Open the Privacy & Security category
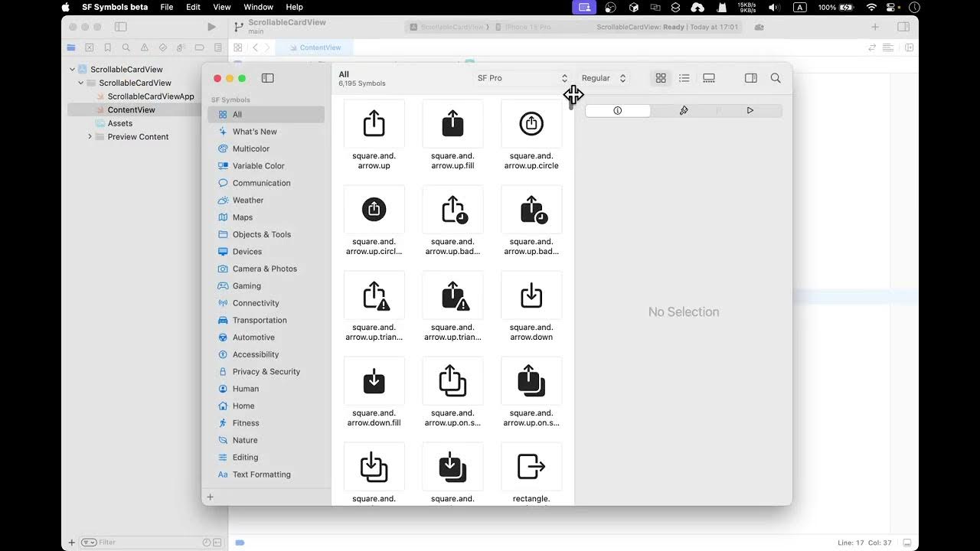The height and width of the screenshot is (551, 980). pos(266,371)
